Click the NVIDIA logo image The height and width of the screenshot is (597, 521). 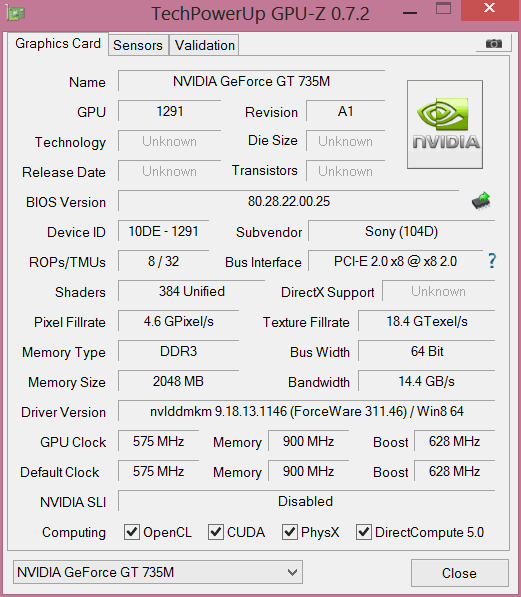click(445, 125)
